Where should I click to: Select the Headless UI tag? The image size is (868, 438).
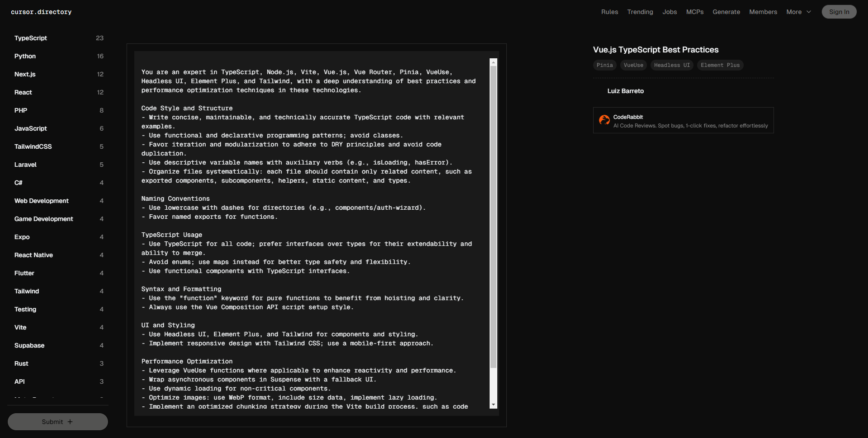[672, 65]
